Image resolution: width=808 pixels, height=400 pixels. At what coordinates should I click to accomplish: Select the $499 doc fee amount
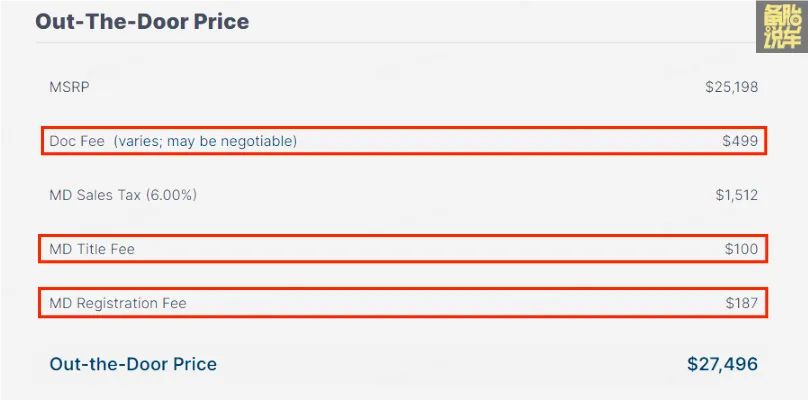click(740, 141)
